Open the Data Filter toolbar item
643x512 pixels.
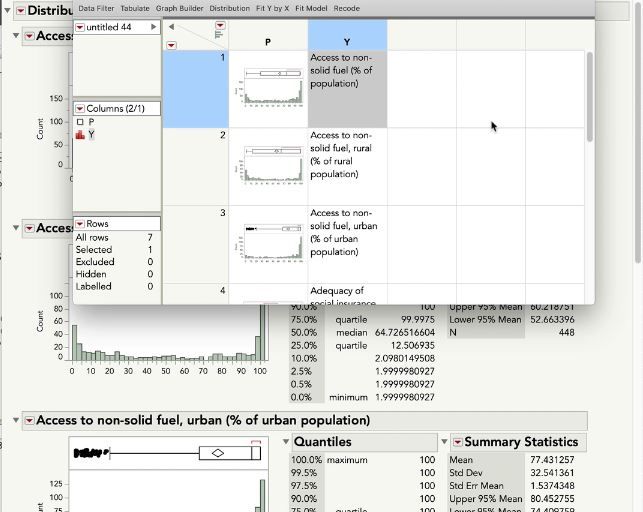[x=96, y=8]
